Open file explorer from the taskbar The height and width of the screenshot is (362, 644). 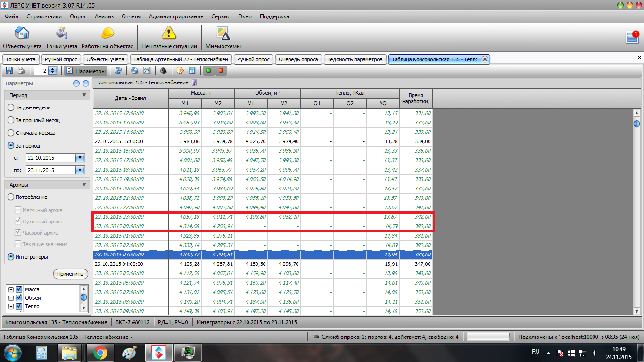click(70, 352)
